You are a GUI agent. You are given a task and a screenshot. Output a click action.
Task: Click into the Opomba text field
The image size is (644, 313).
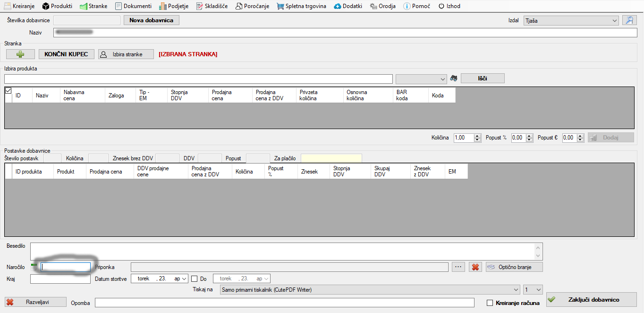click(x=284, y=303)
